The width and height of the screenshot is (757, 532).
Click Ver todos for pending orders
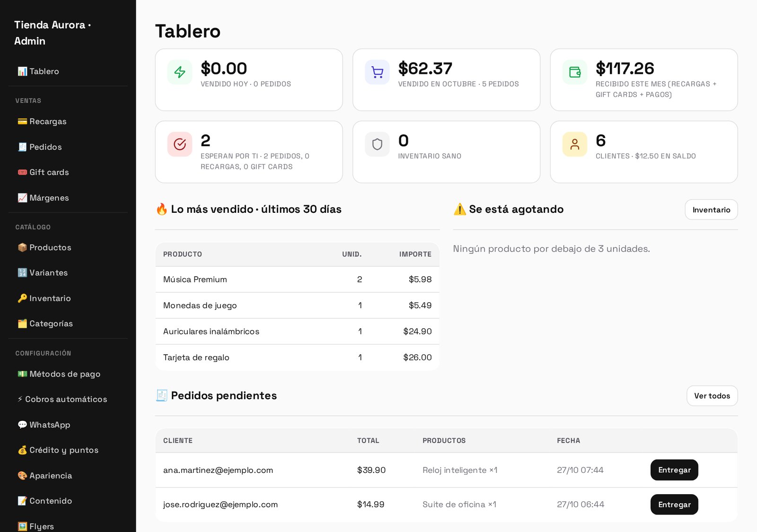[x=712, y=396]
